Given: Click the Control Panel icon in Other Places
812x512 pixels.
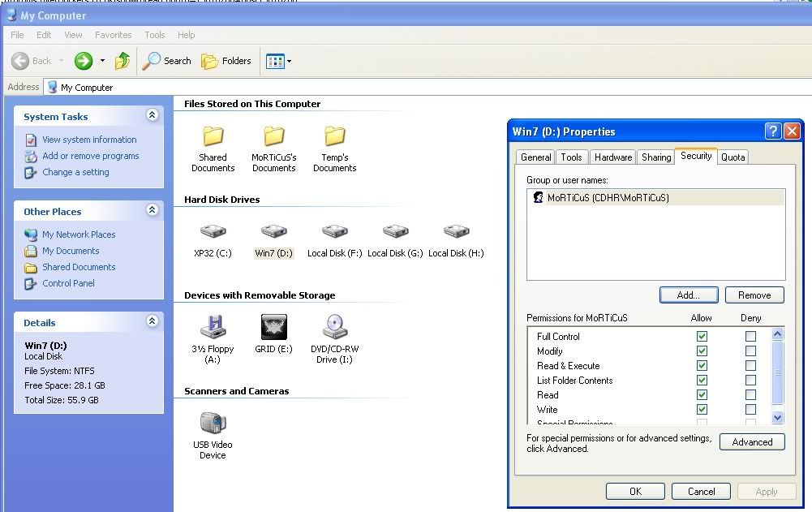Looking at the screenshot, I should coord(31,283).
